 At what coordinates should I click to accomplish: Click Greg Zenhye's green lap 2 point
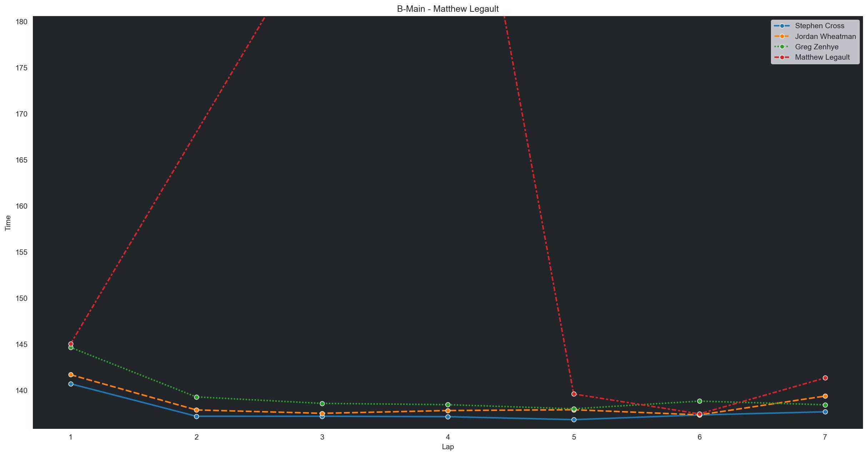tap(196, 397)
